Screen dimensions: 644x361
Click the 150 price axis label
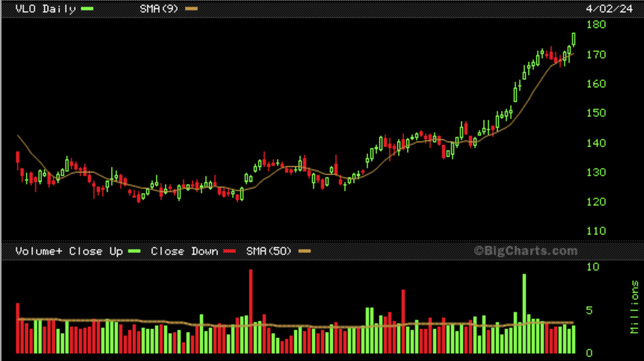pyautogui.click(x=596, y=113)
